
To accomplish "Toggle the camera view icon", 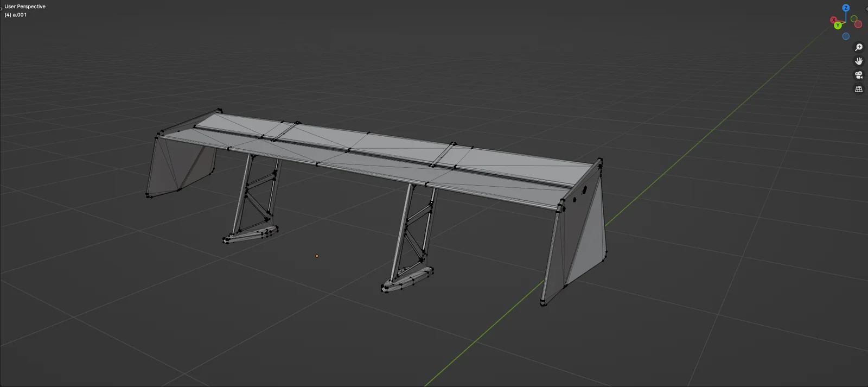I will (x=858, y=75).
